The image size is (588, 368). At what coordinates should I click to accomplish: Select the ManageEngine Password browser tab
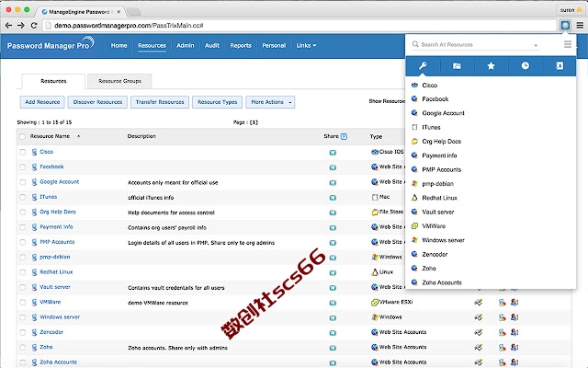80,12
